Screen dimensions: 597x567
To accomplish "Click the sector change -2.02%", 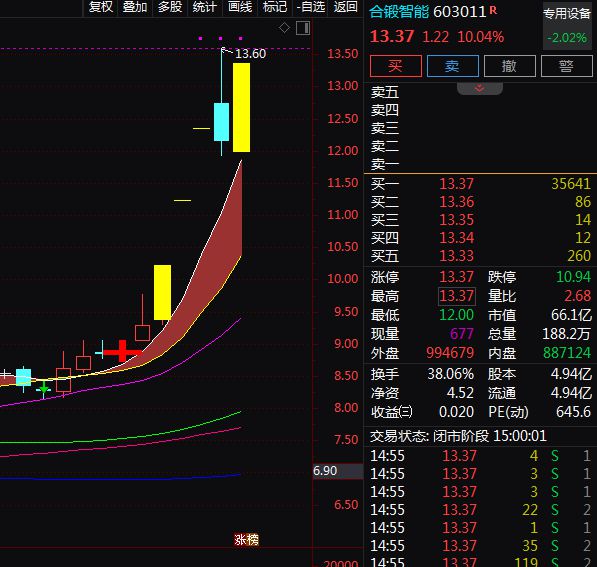I will tap(567, 38).
